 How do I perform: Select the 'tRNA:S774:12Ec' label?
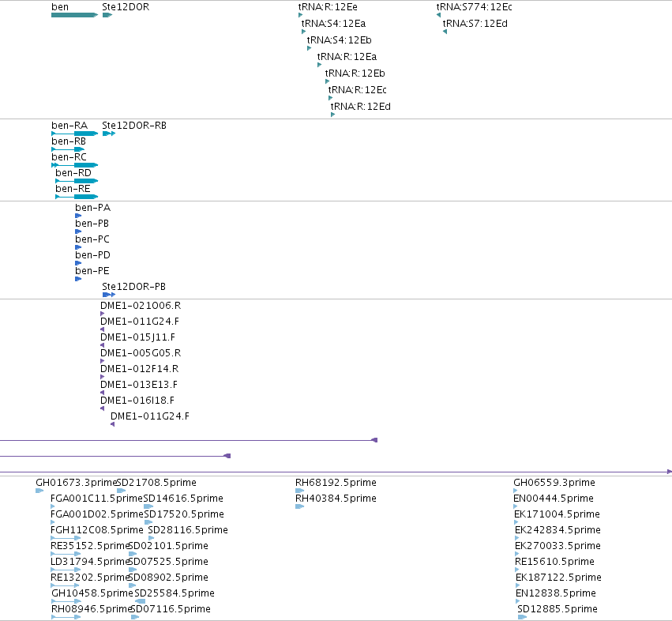(x=474, y=7)
